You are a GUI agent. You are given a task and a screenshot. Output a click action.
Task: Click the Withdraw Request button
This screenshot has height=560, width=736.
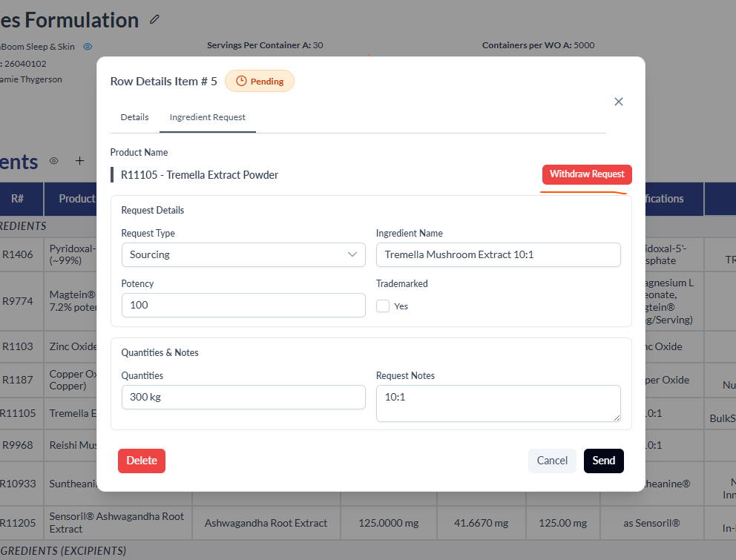coord(587,174)
